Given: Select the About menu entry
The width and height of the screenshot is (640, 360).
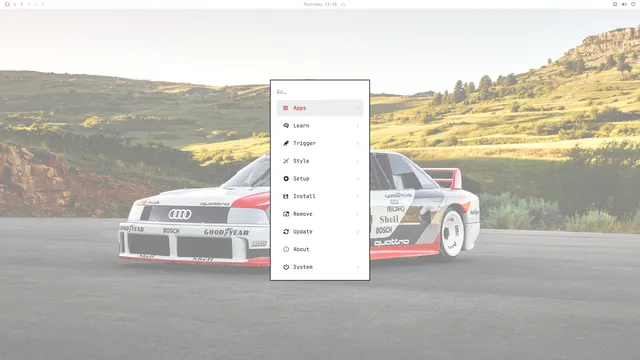Looking at the screenshot, I should tap(320, 249).
